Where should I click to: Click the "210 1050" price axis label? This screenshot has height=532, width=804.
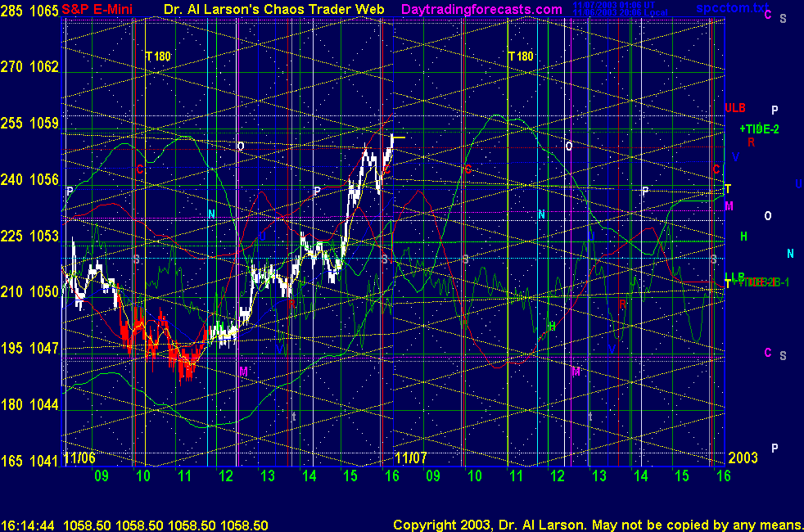point(29,292)
